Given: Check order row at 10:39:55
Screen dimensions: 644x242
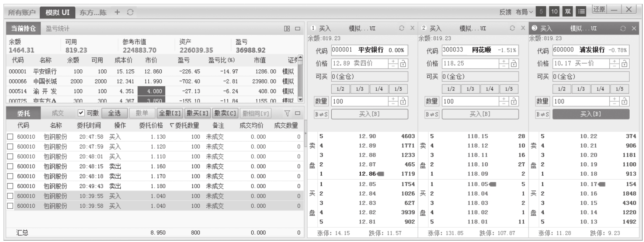Looking at the screenshot, I should [10, 196].
